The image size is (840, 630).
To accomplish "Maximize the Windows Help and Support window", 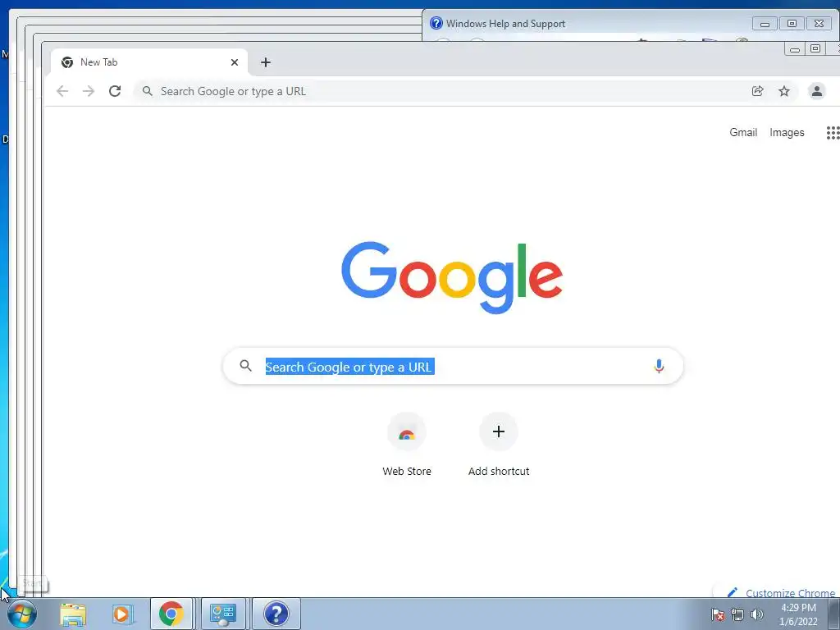I will pyautogui.click(x=792, y=24).
